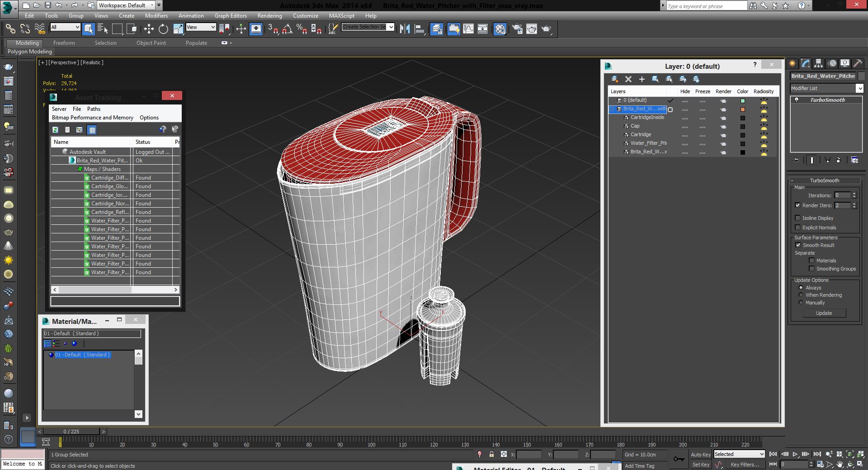
Task: Enable Explicit Normals checkbox
Action: 798,228
